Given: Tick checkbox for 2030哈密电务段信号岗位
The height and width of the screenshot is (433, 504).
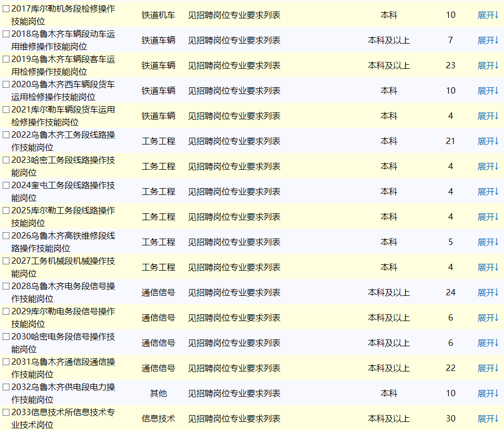Looking at the screenshot, I should (6, 336).
